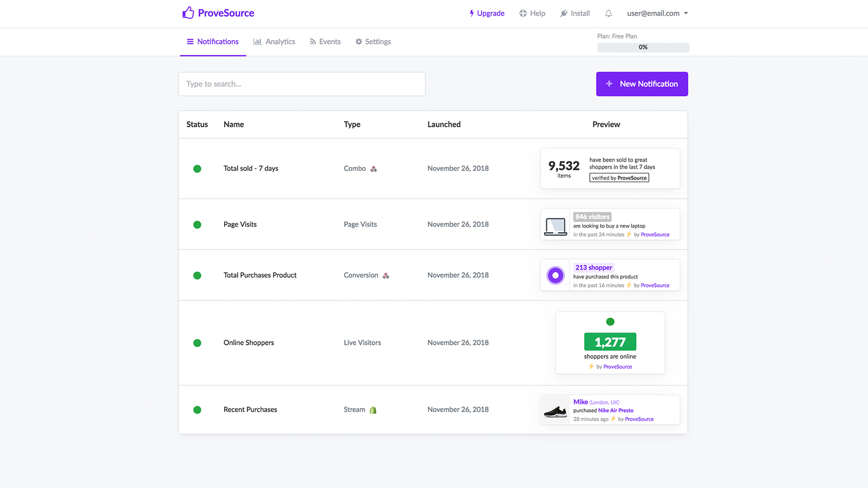Click the New Notification button
Image resolution: width=868 pixels, height=488 pixels.
(x=642, y=84)
